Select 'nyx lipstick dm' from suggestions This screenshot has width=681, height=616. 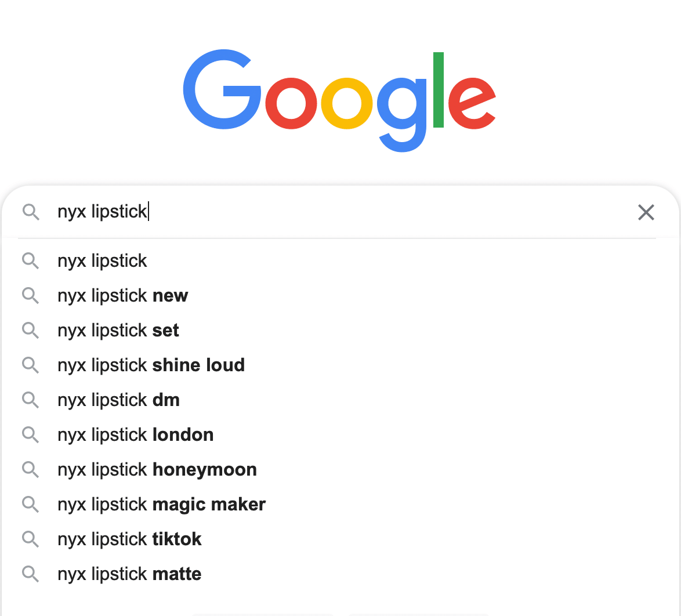[x=340, y=400]
